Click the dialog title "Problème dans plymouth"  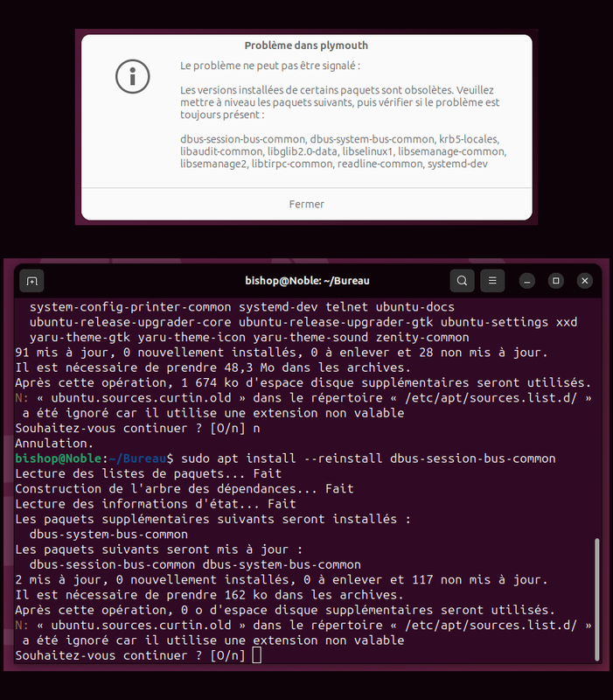[306, 45]
